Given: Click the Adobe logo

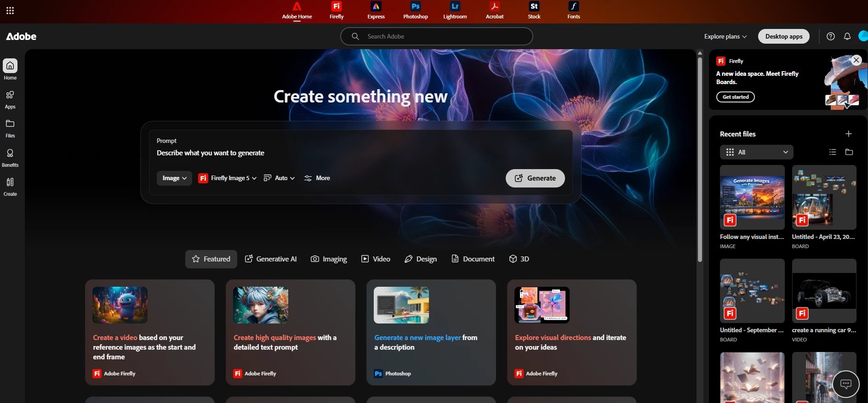Looking at the screenshot, I should click(x=21, y=36).
